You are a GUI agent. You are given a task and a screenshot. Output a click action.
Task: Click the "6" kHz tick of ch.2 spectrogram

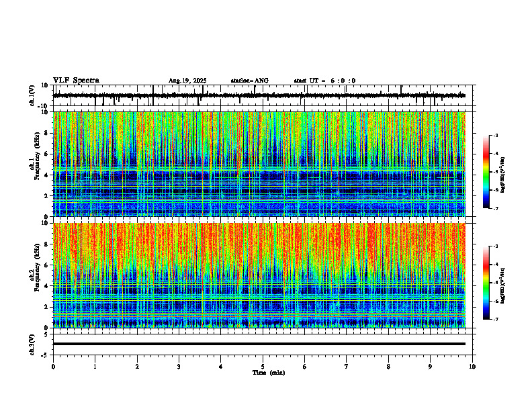(x=46, y=265)
